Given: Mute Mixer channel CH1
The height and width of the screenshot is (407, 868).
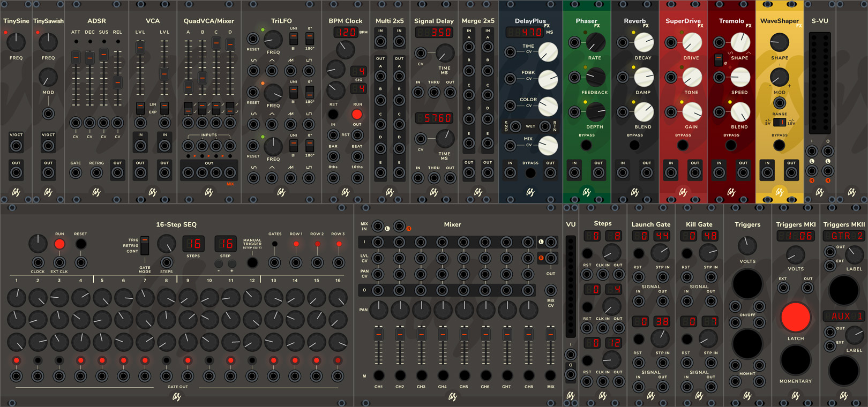Looking at the screenshot, I should tap(379, 375).
